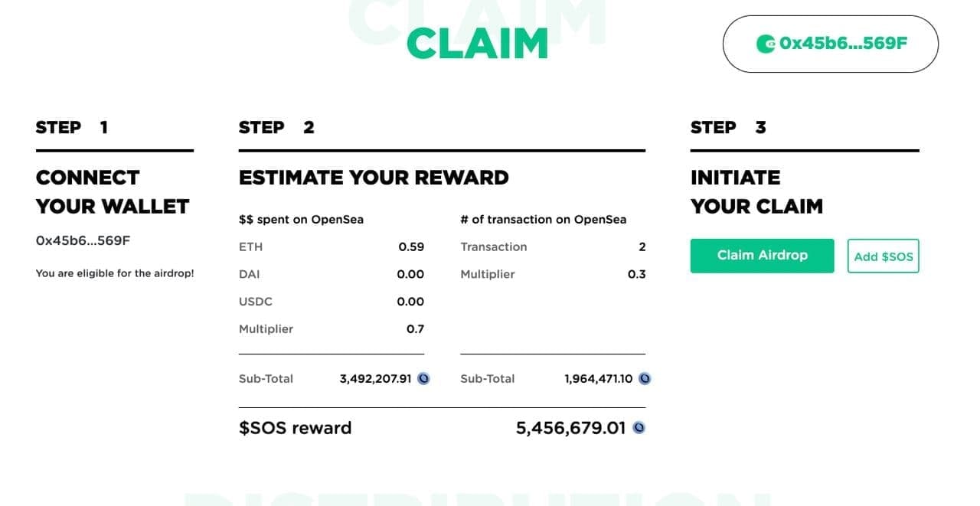Click the Add $SOS button
The width and height of the screenshot is (980, 506).
point(883,256)
